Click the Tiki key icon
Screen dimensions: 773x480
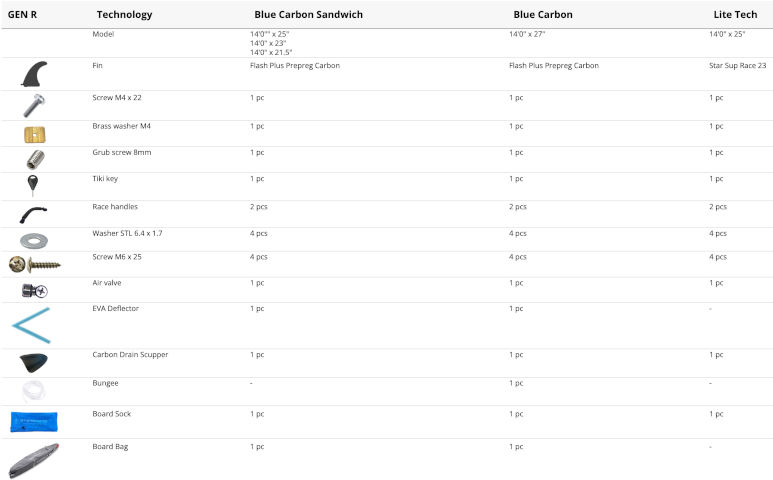pyautogui.click(x=34, y=185)
